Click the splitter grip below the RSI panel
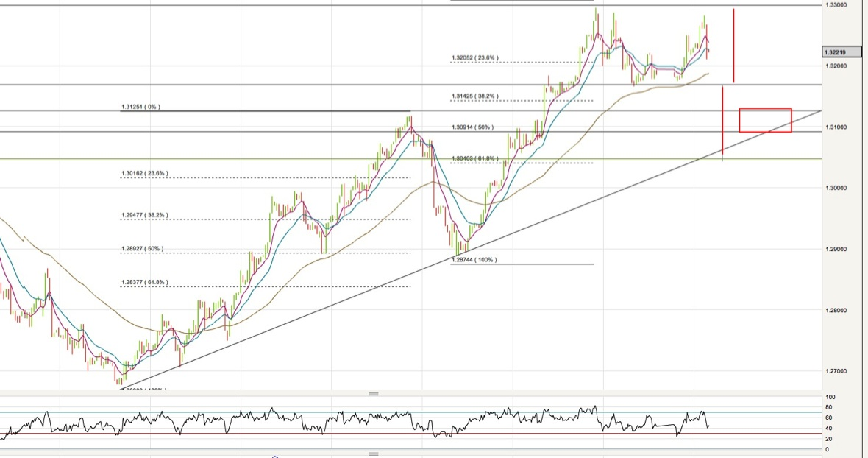Viewport: 868px width, 458px height. [374, 454]
